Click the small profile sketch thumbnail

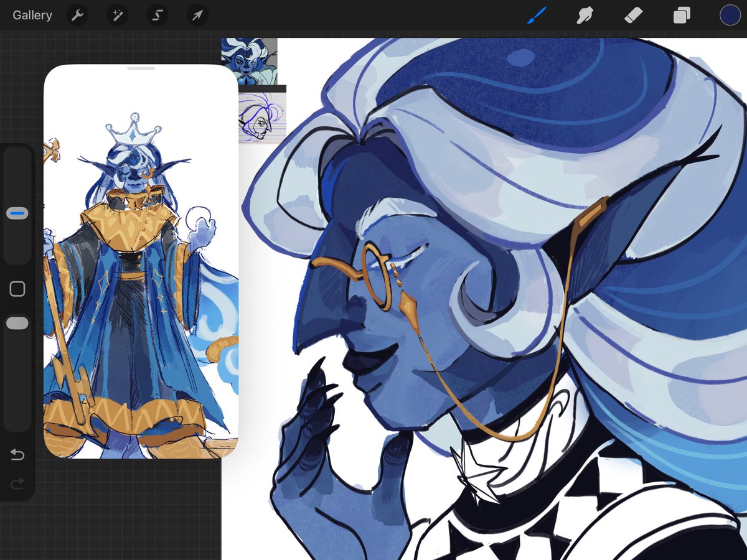tap(261, 118)
